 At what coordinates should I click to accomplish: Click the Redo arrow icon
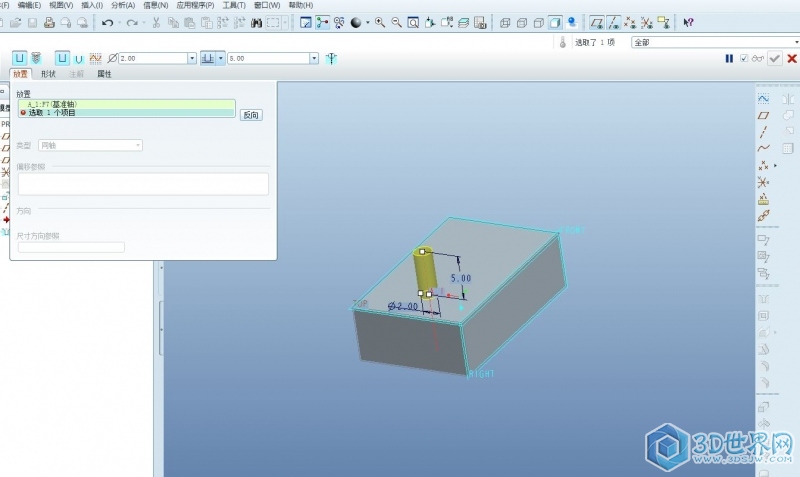[x=132, y=22]
